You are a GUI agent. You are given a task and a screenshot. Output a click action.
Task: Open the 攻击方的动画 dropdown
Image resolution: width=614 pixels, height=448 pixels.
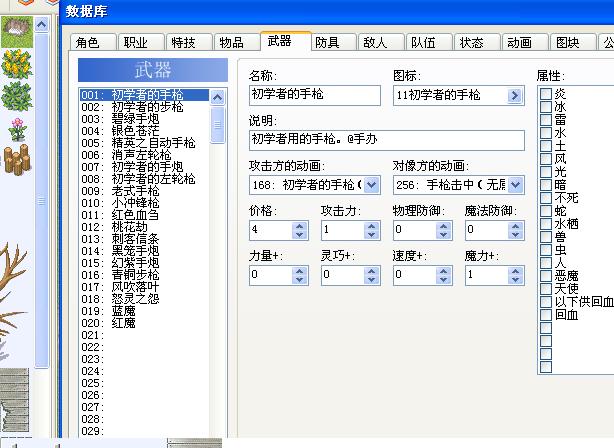371,185
